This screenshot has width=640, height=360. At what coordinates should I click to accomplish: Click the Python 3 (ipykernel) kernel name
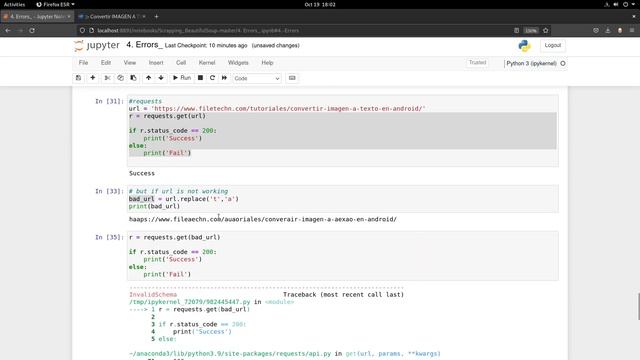531,64
